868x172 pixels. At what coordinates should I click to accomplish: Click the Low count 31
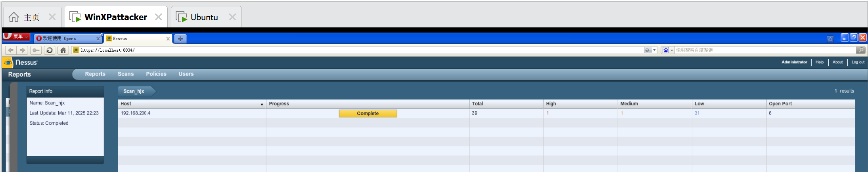pos(697,113)
